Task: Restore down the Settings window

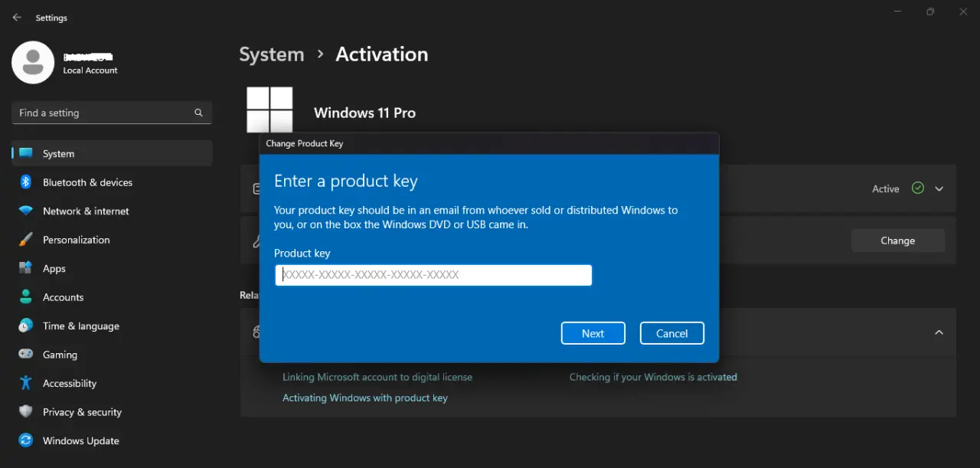Action: pyautogui.click(x=930, y=11)
